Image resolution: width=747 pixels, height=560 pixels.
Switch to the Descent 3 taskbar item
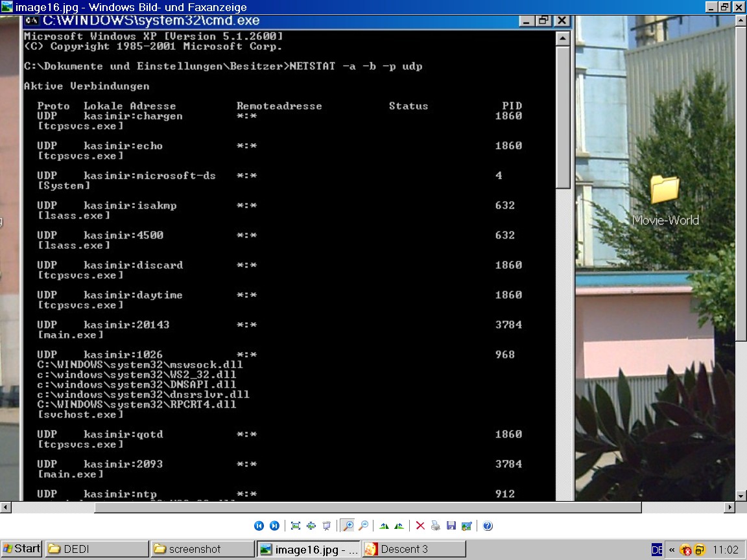point(414,549)
